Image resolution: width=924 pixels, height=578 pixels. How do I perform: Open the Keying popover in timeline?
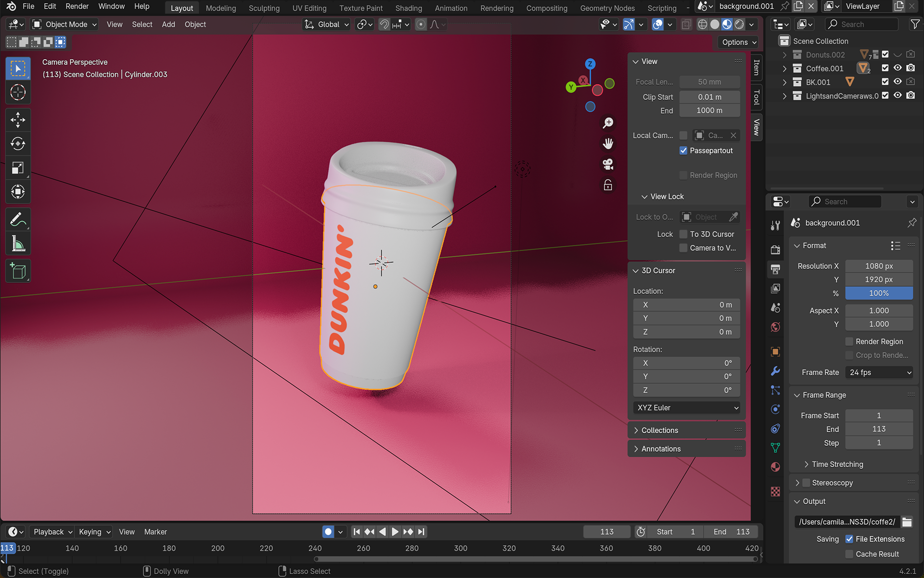tap(94, 532)
